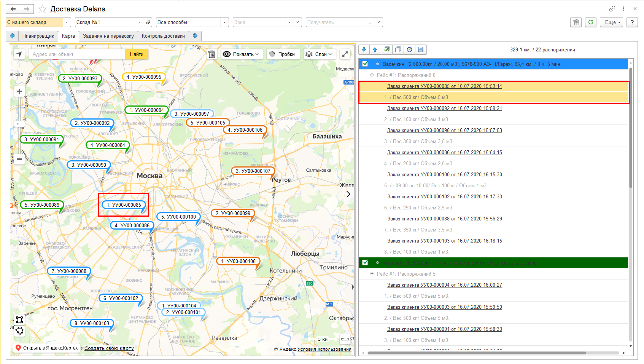Image resolution: width=644 pixels, height=364 pixels.
Task: Click the Адрес или объект search field
Action: [77, 54]
